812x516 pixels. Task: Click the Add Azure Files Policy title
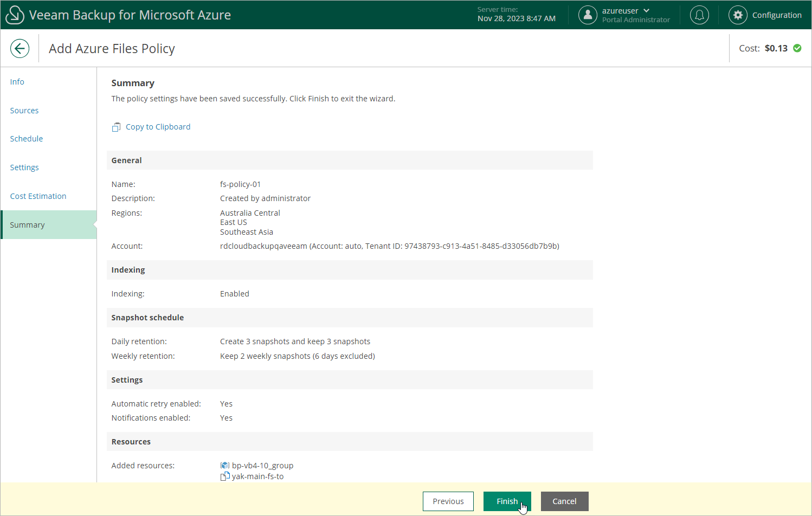pos(112,49)
